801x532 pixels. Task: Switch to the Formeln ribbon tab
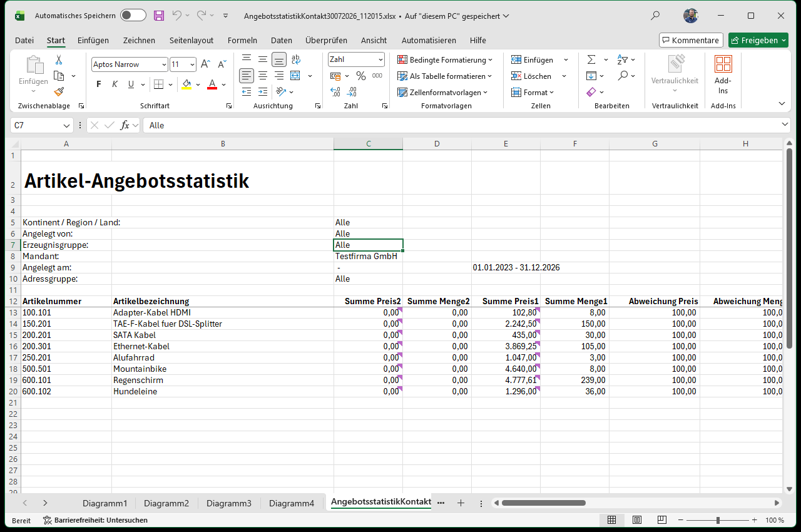(242, 40)
